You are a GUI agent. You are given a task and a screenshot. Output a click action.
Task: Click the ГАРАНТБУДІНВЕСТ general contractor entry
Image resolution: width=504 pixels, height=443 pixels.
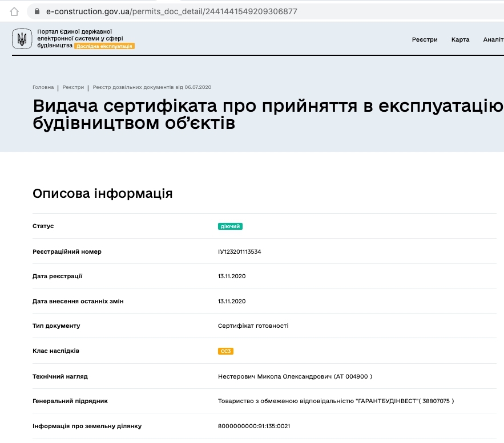(336, 401)
